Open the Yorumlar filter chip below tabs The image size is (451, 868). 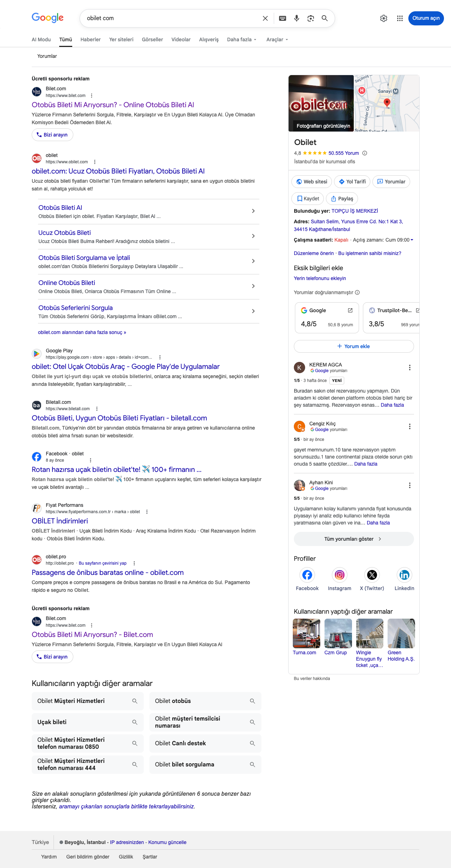pyautogui.click(x=47, y=56)
